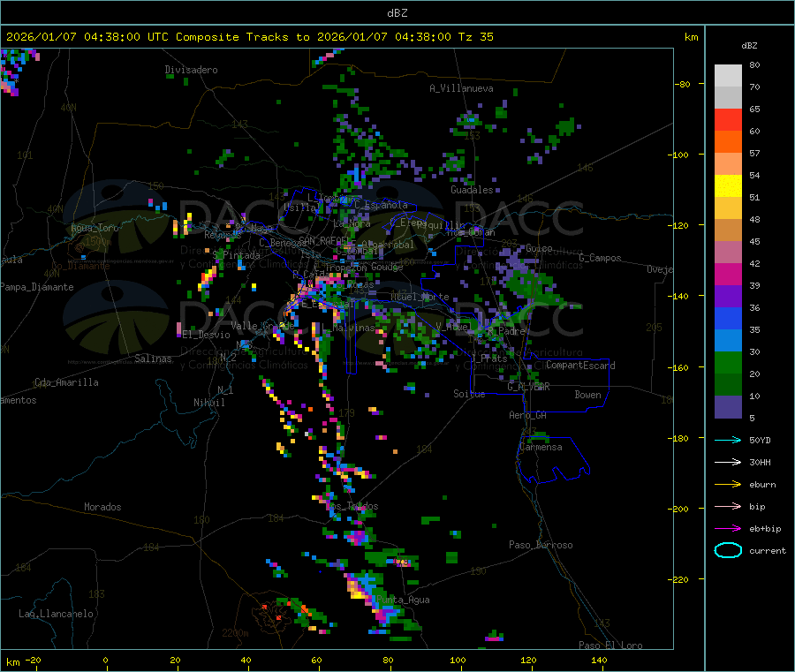Click the composite timestamp header text

[x=249, y=37]
